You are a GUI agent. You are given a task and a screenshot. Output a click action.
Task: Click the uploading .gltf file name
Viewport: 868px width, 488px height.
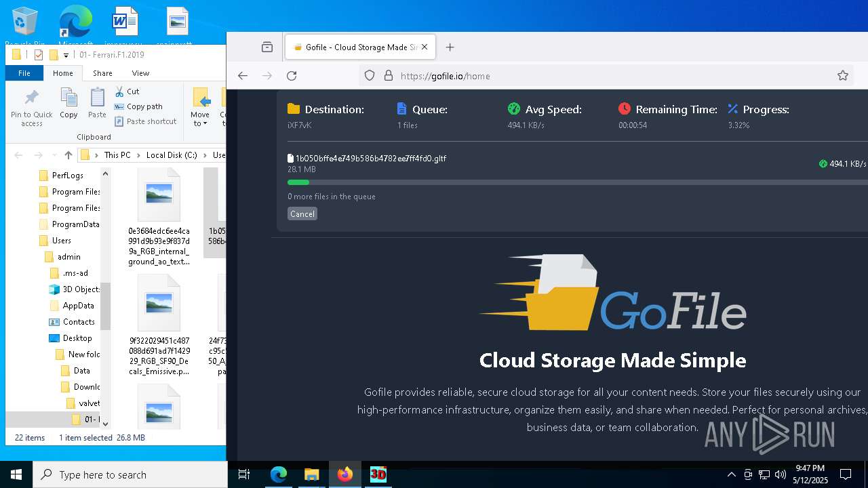pos(370,159)
